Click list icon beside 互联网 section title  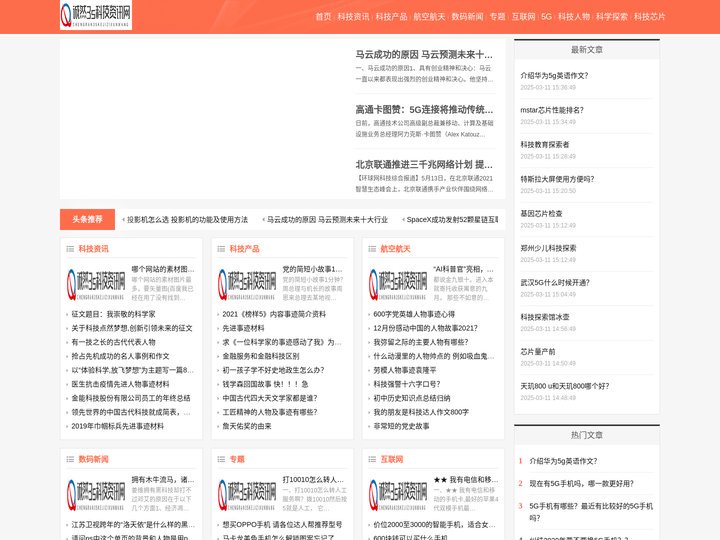tap(372, 459)
